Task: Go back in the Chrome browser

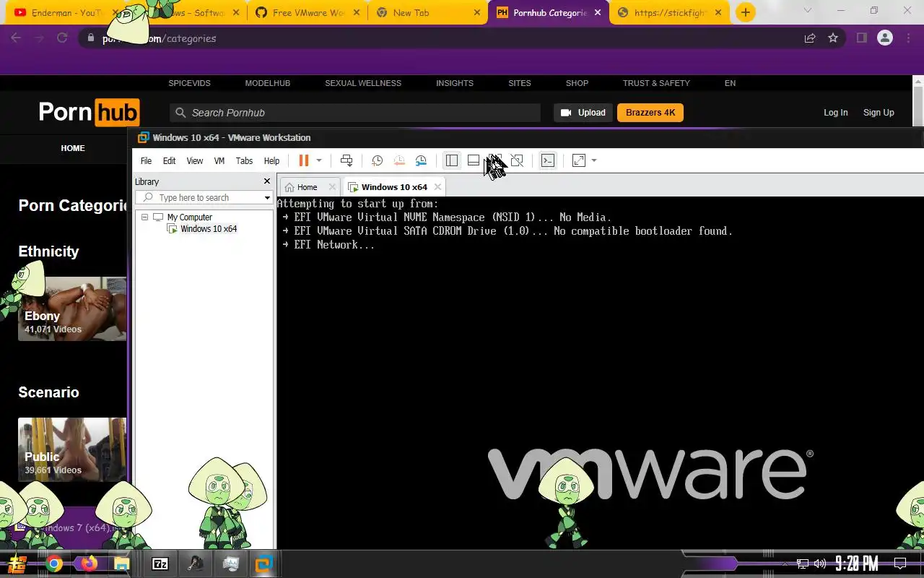Action: click(16, 38)
